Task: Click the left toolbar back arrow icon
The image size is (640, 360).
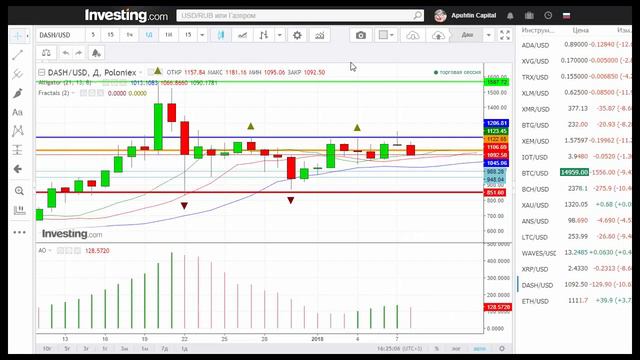Action: click(x=18, y=169)
